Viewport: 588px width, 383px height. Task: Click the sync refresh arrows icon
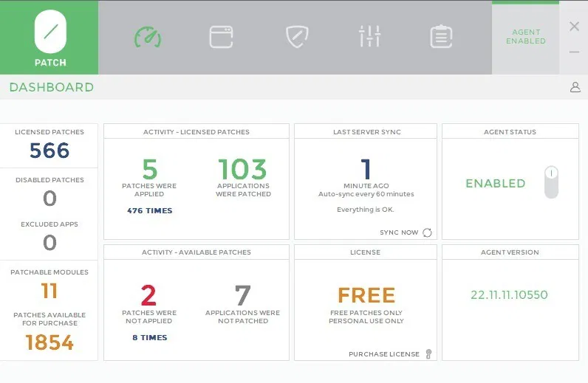(x=427, y=232)
